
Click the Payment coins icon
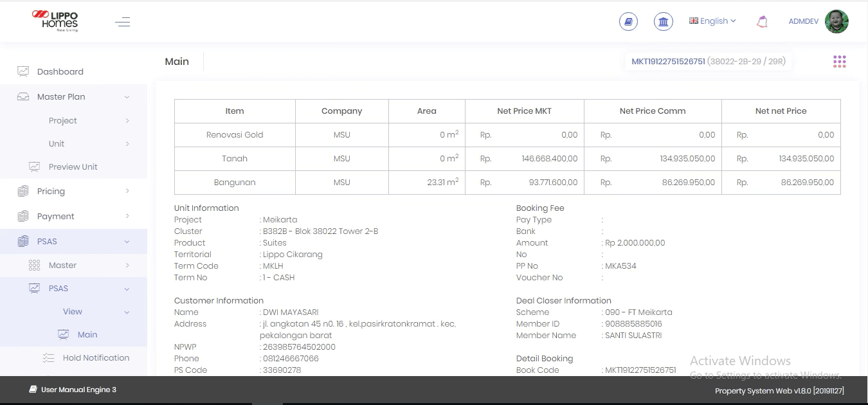(23, 216)
